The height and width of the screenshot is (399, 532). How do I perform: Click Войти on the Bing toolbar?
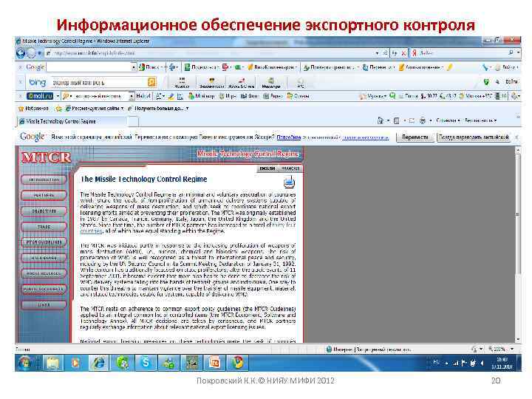[511, 82]
